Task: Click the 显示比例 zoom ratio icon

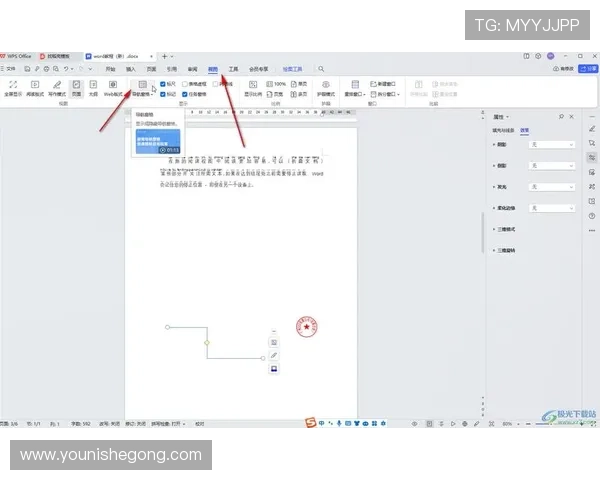Action: pyautogui.click(x=253, y=86)
